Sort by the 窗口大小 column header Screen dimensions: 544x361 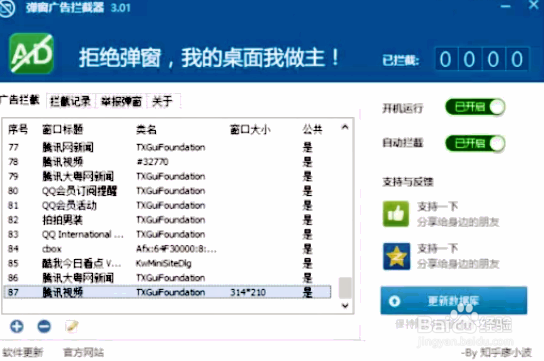coord(250,130)
